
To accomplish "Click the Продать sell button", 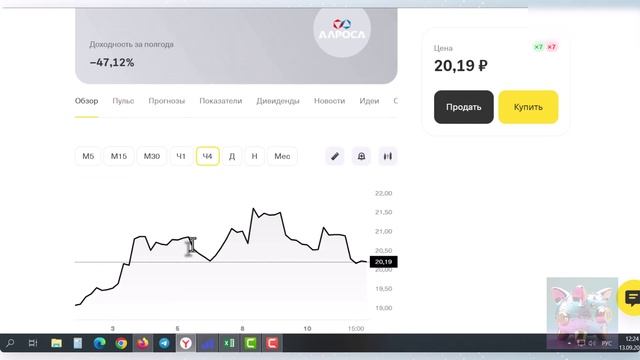I will coord(464,107).
